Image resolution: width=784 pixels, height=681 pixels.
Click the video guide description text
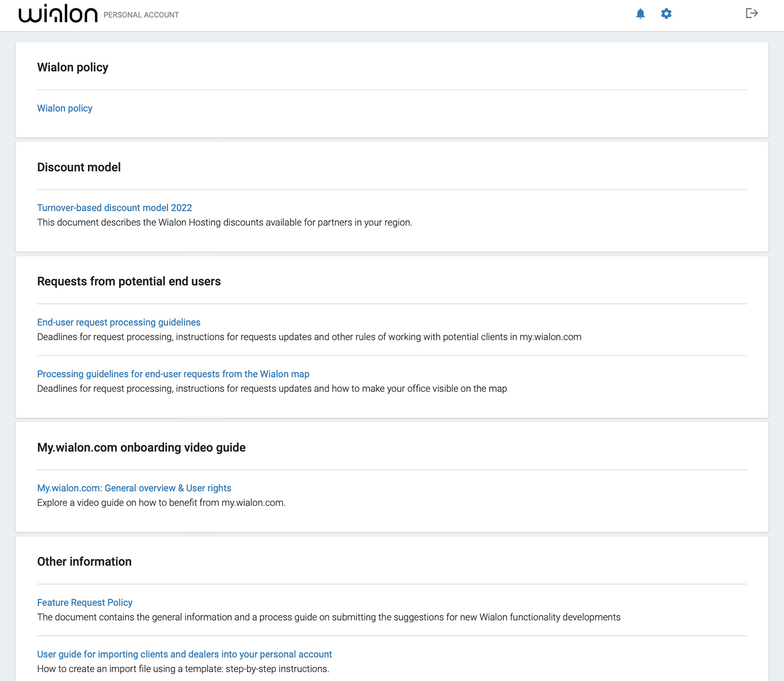(x=161, y=503)
